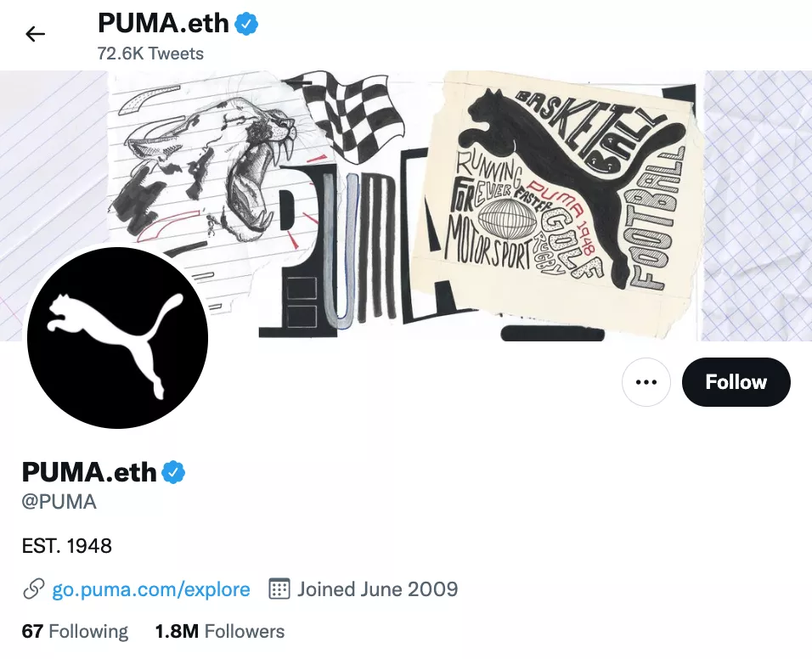The image size is (812, 659).
Task: Open the PUMA profile picture
Action: point(117,338)
